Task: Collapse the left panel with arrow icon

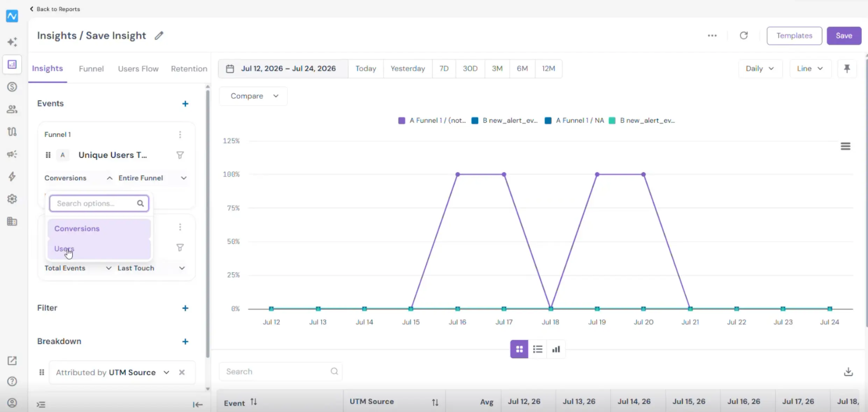Action: 198,405
